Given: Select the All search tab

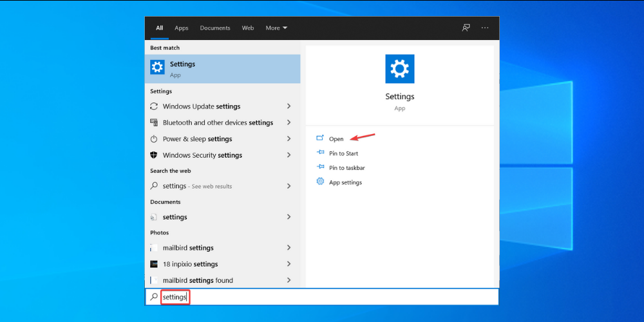Looking at the screenshot, I should click(159, 28).
